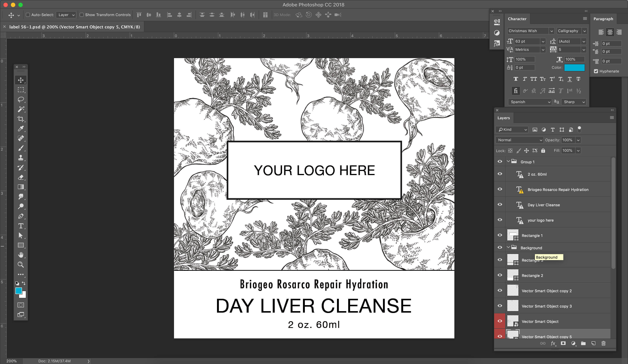The width and height of the screenshot is (628, 364).
Task: Click the Faux Bold style button
Action: point(516,79)
